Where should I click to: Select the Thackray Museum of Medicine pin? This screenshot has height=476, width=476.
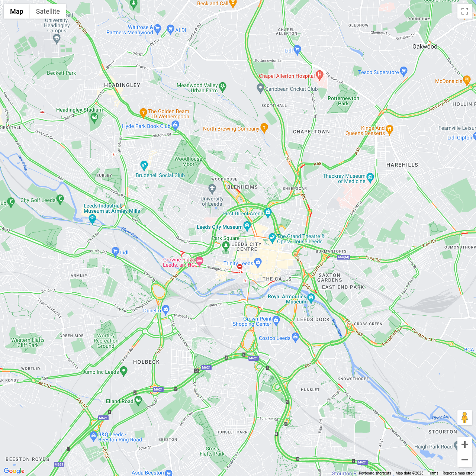370,177
